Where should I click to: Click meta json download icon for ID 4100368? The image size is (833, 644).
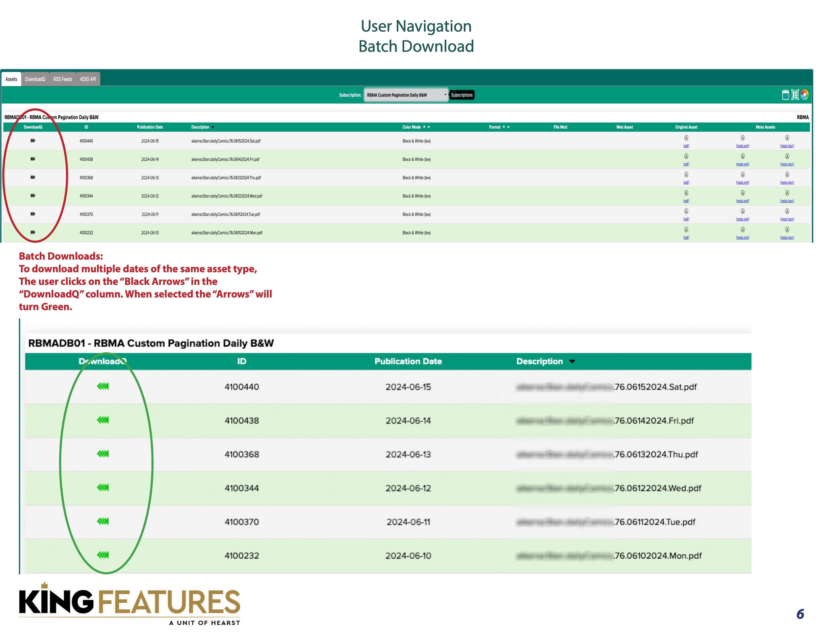(x=787, y=174)
